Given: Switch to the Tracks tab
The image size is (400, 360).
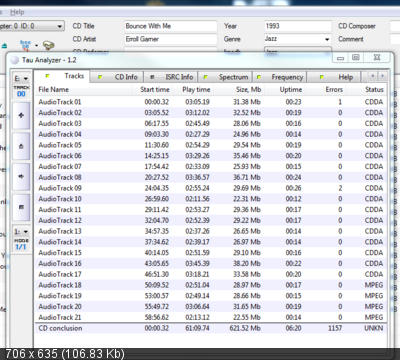Looking at the screenshot, I should 62,76.
